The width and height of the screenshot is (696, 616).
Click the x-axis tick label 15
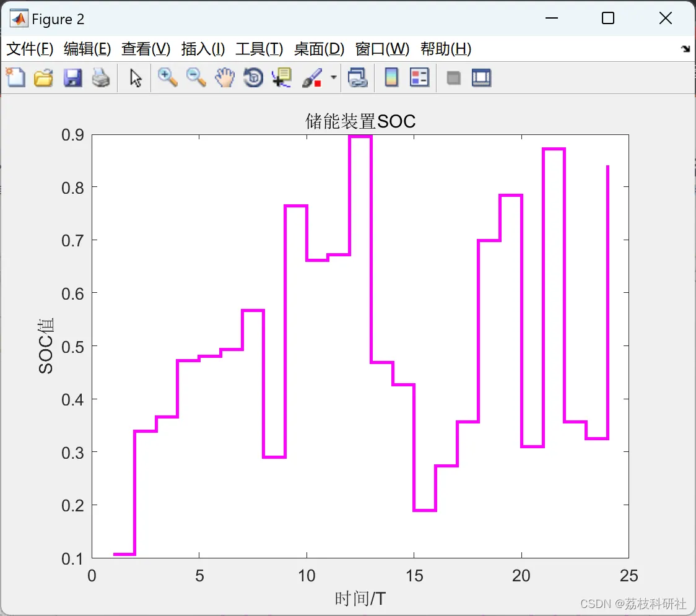[414, 576]
